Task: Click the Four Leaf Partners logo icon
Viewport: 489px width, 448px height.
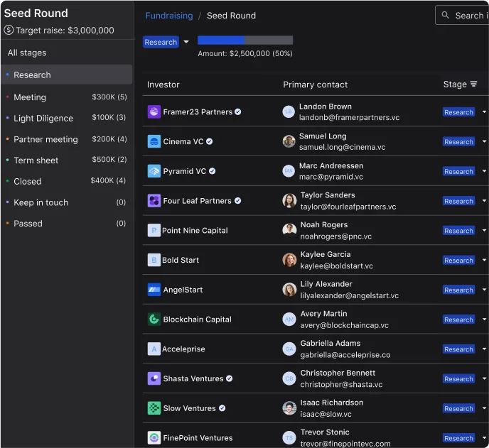Action: 154,201
